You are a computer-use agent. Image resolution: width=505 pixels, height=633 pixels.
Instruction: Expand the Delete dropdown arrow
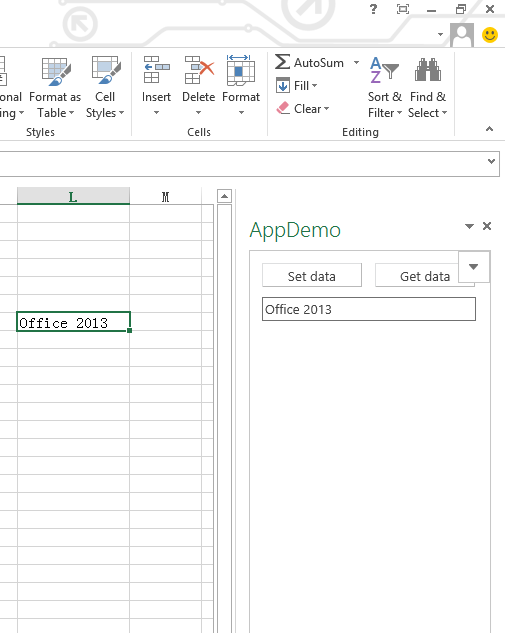coord(198,113)
